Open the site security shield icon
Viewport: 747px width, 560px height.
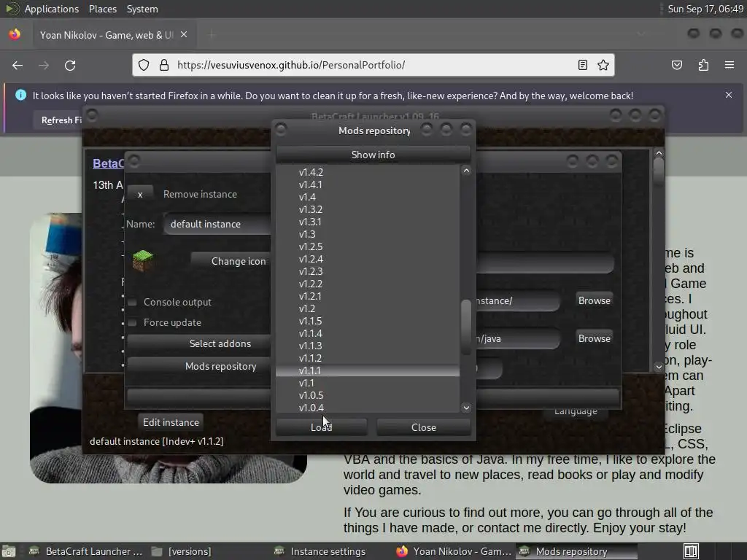144,65
